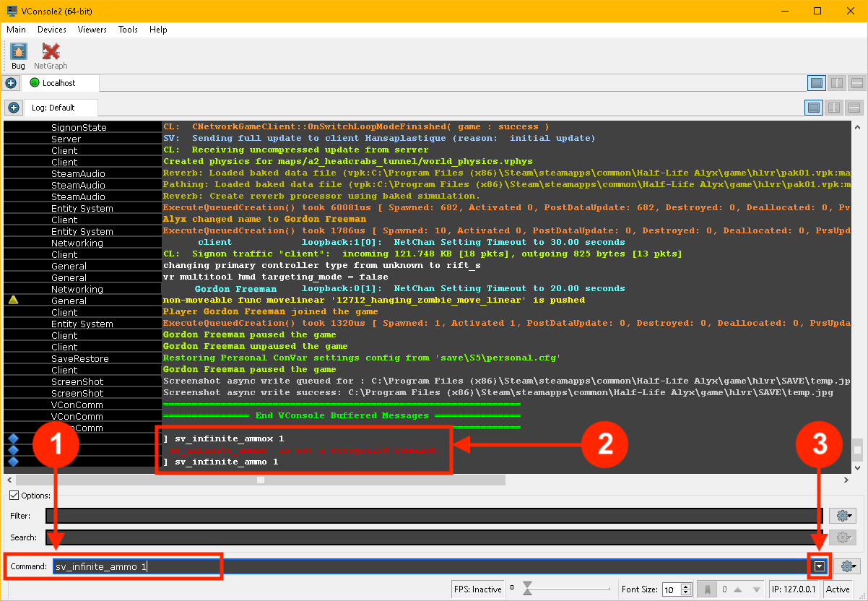Select 'vr multitool hmd targeting_mode = false' line
Screen dimensions: 868x601
click(x=275, y=277)
